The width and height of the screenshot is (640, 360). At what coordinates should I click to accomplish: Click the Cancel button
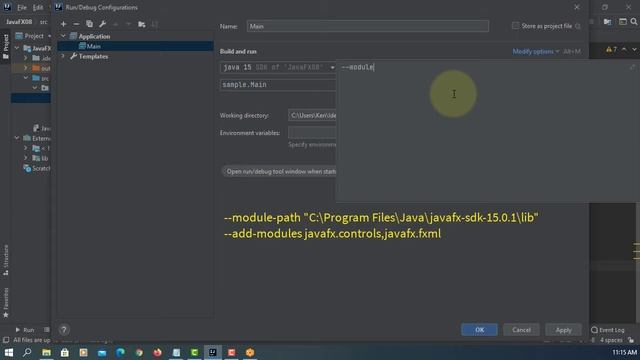(521, 330)
